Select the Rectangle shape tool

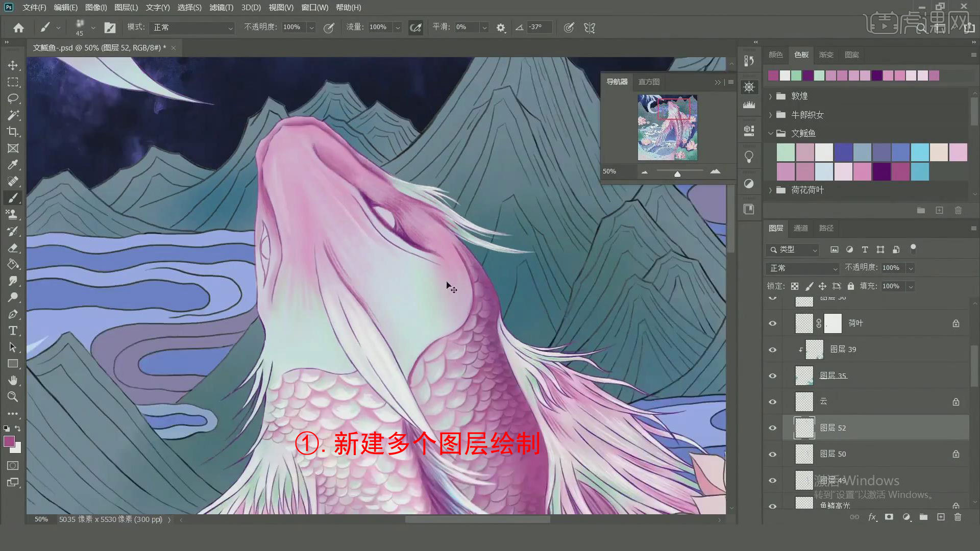pyautogui.click(x=13, y=364)
